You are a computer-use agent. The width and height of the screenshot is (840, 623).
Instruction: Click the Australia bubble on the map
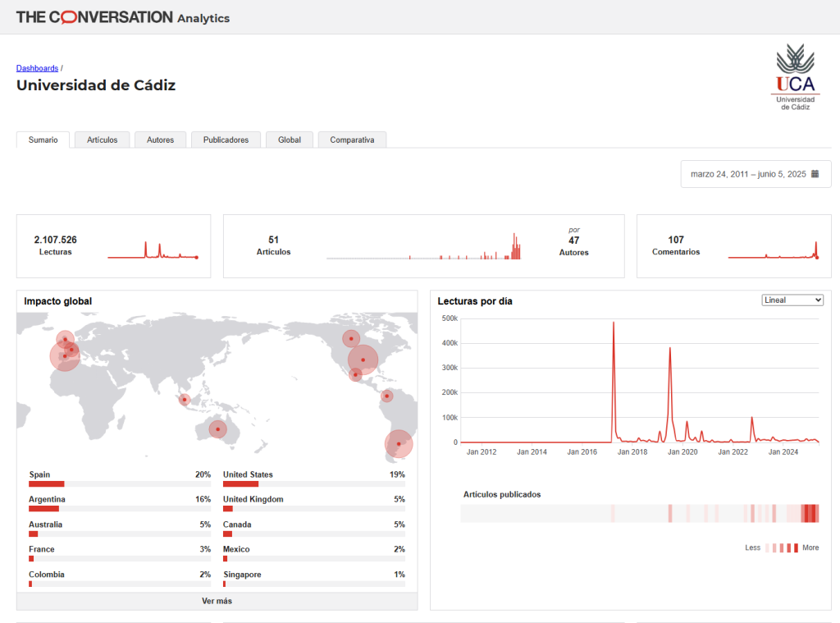(x=217, y=428)
